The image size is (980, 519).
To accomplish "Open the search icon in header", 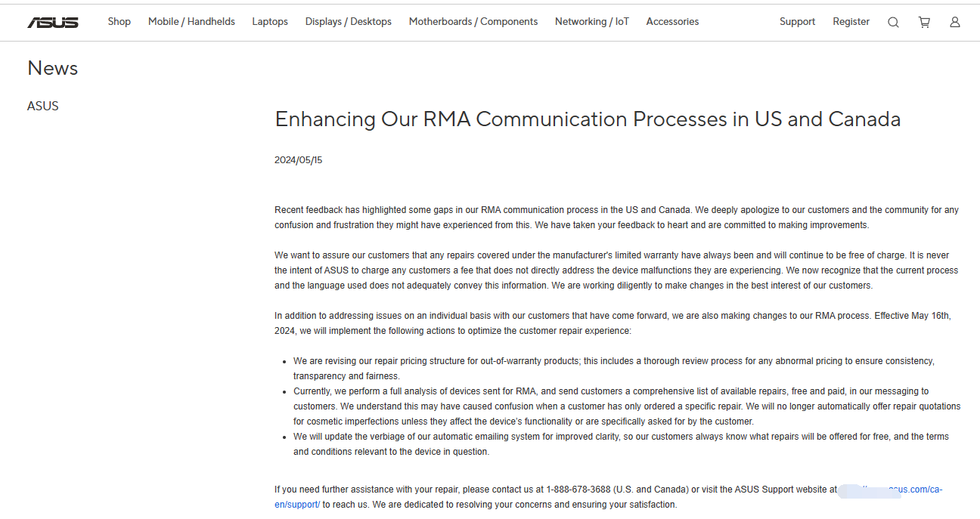I will [x=893, y=22].
